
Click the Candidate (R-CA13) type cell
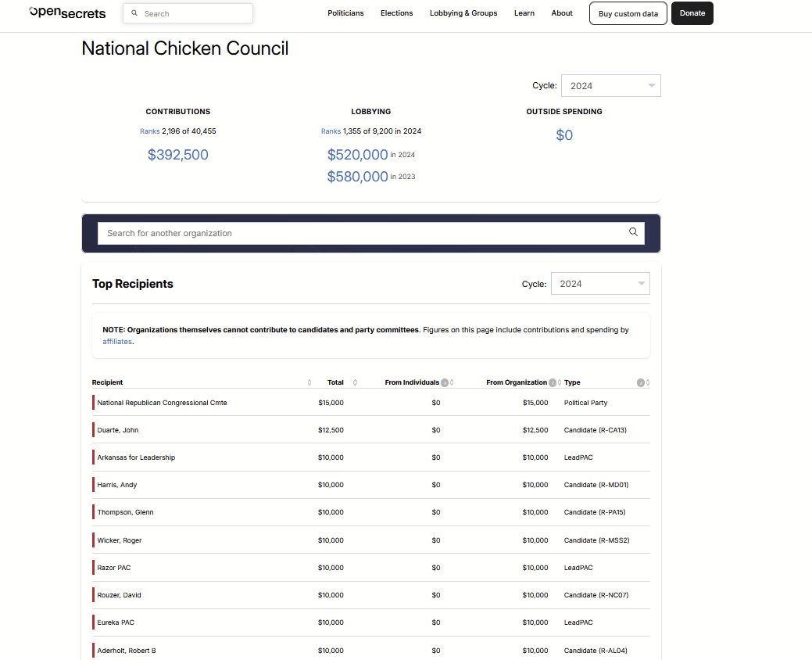pyautogui.click(x=595, y=430)
